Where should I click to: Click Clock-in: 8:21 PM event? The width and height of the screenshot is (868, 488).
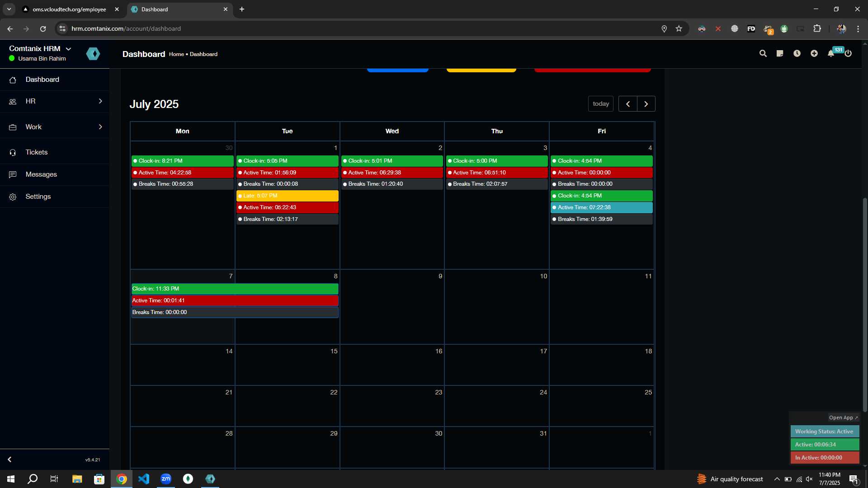183,161
